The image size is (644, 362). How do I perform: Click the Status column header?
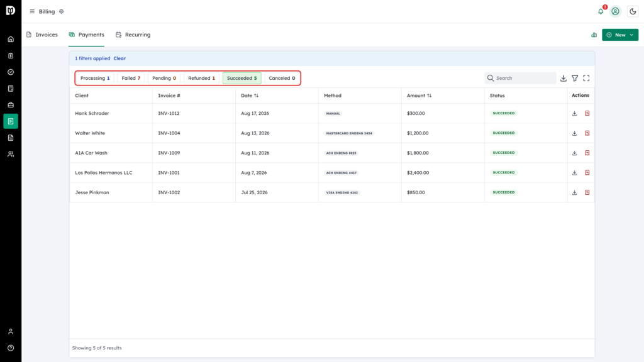tap(497, 96)
